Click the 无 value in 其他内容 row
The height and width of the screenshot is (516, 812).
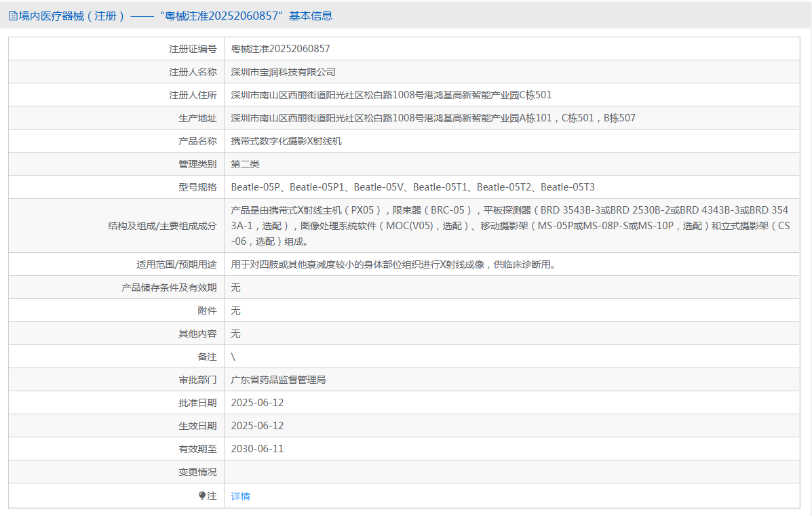tap(235, 334)
